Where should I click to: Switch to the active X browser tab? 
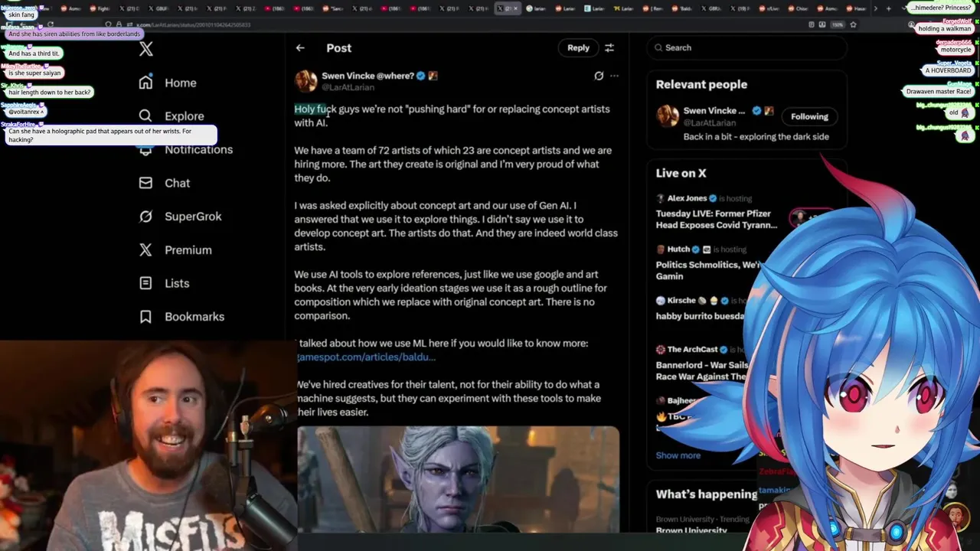(505, 8)
